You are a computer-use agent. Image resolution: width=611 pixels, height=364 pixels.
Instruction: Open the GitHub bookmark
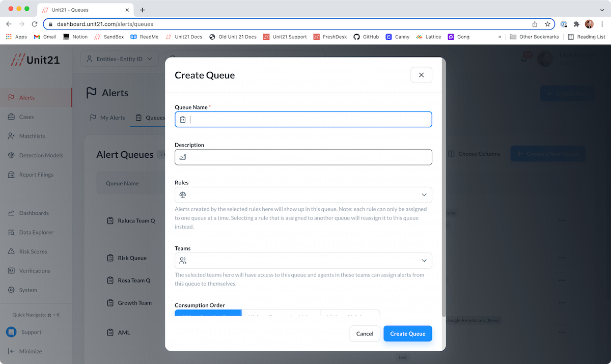[366, 37]
